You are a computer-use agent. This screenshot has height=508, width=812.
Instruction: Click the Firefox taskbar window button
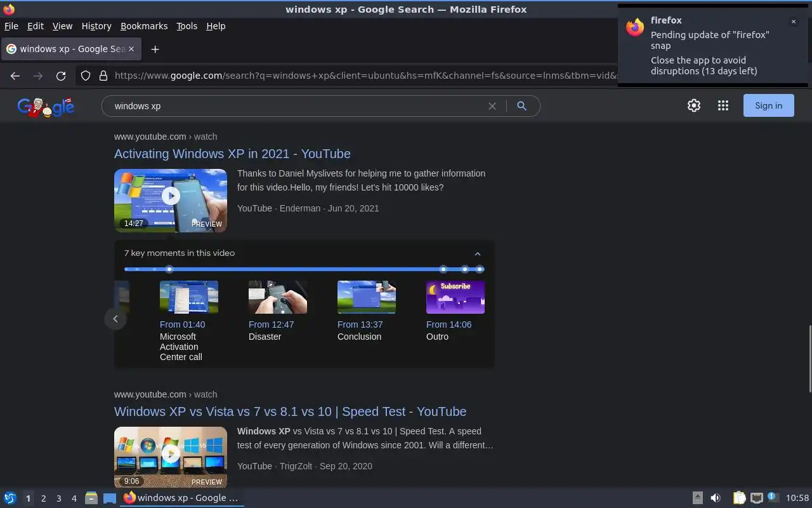point(183,498)
